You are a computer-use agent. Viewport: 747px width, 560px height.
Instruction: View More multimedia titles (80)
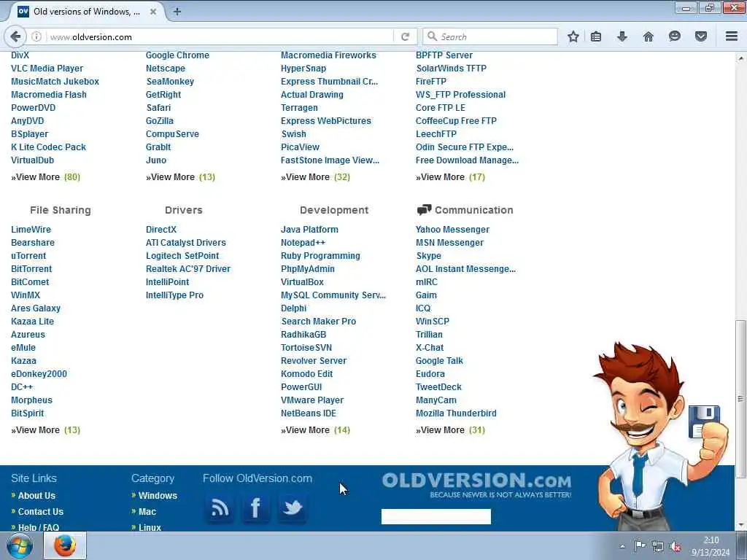pos(45,177)
